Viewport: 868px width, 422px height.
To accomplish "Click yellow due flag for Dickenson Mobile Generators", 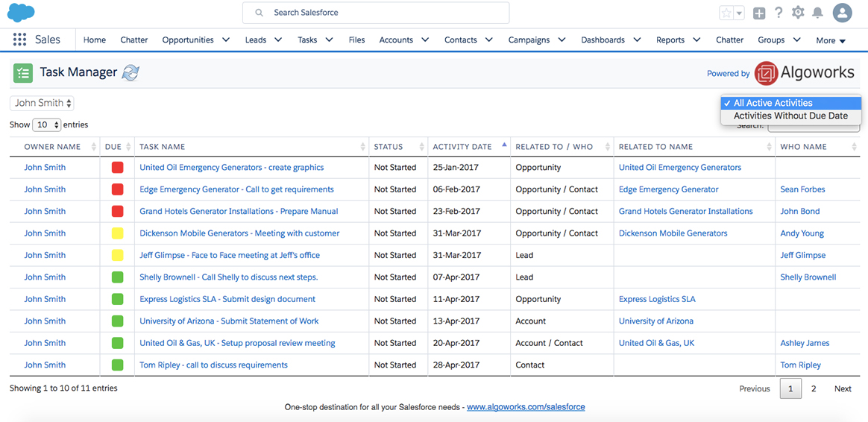I will click(117, 233).
